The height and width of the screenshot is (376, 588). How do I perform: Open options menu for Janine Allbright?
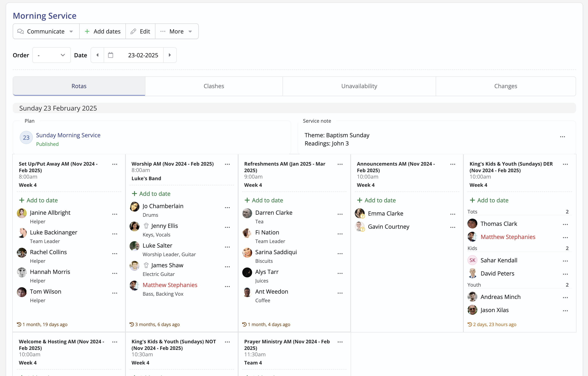(115, 214)
